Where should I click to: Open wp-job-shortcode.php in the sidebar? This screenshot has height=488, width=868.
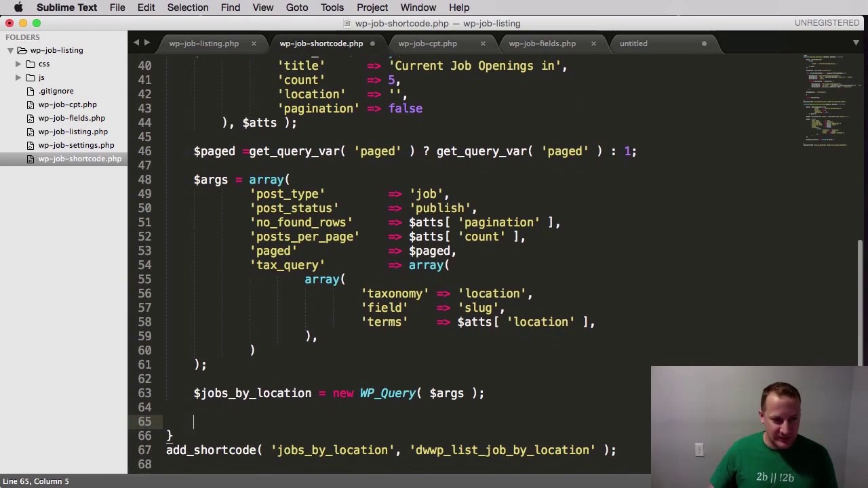80,159
